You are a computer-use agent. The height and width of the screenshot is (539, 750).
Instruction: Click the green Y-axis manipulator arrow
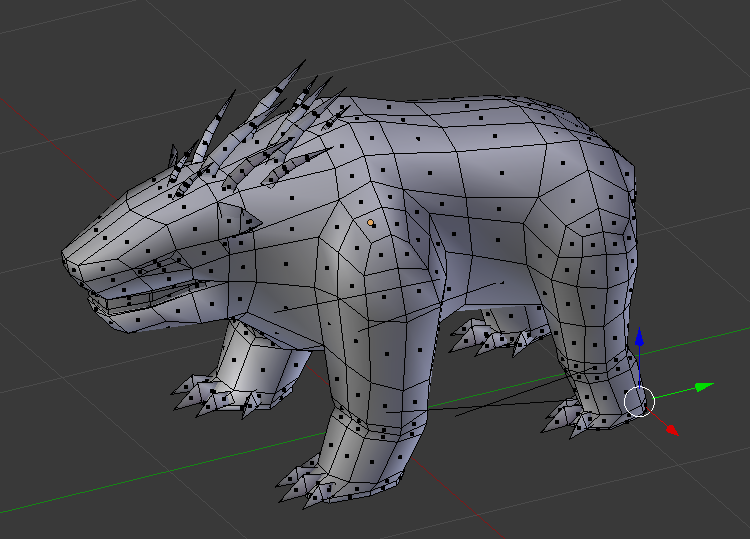[x=704, y=386]
